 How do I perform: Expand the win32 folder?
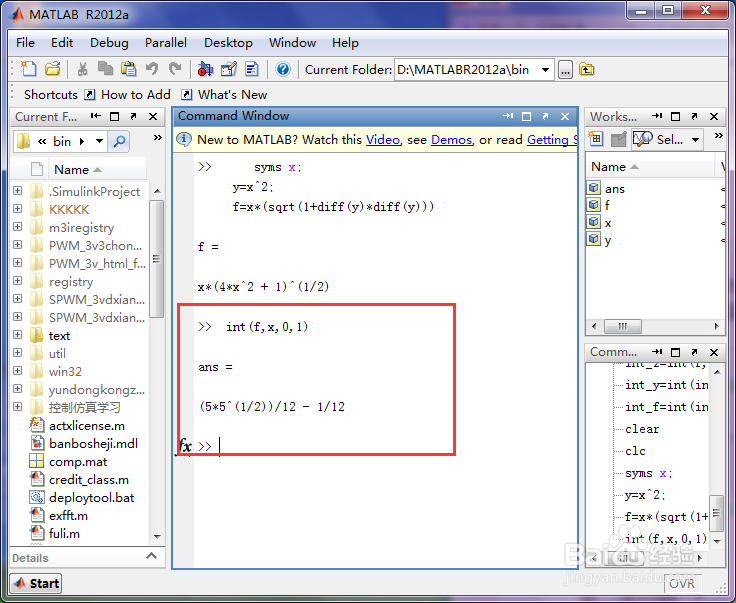click(17, 371)
